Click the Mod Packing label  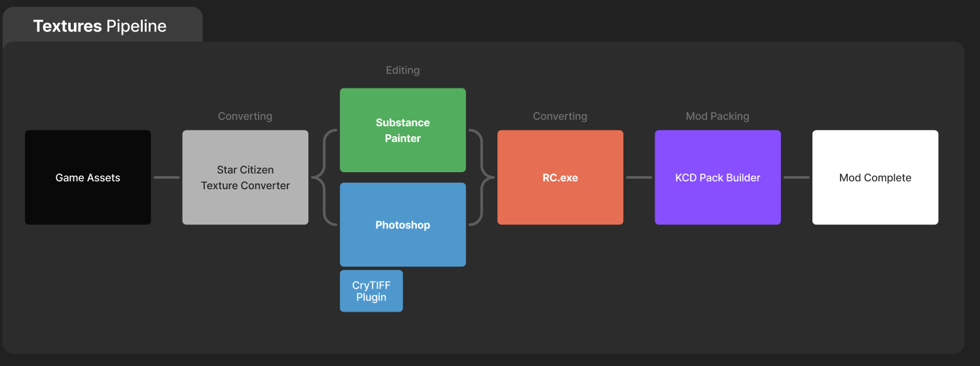tap(717, 116)
